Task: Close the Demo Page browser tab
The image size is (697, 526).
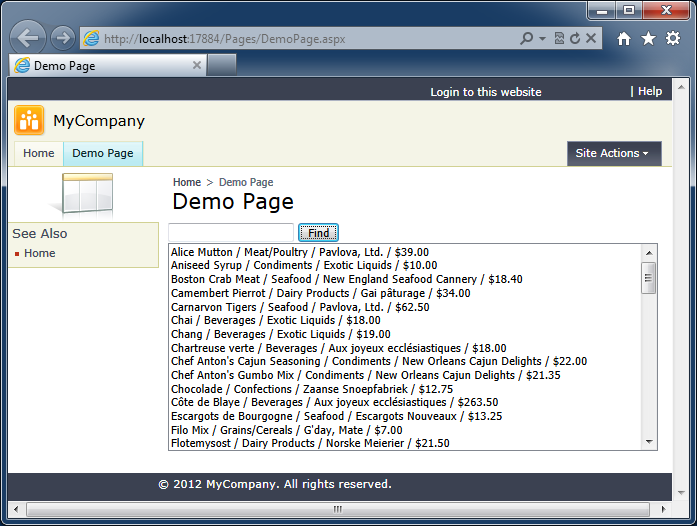Action: 196,65
